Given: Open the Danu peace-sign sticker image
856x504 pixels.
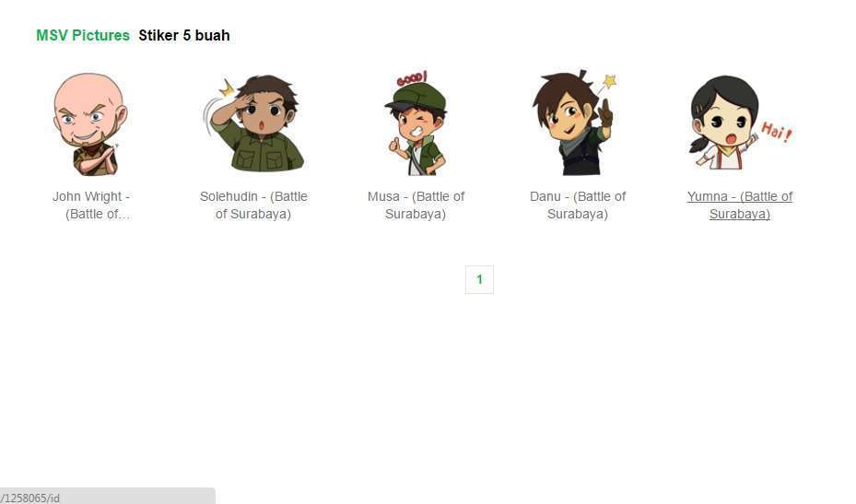Looking at the screenshot, I should [x=575, y=123].
